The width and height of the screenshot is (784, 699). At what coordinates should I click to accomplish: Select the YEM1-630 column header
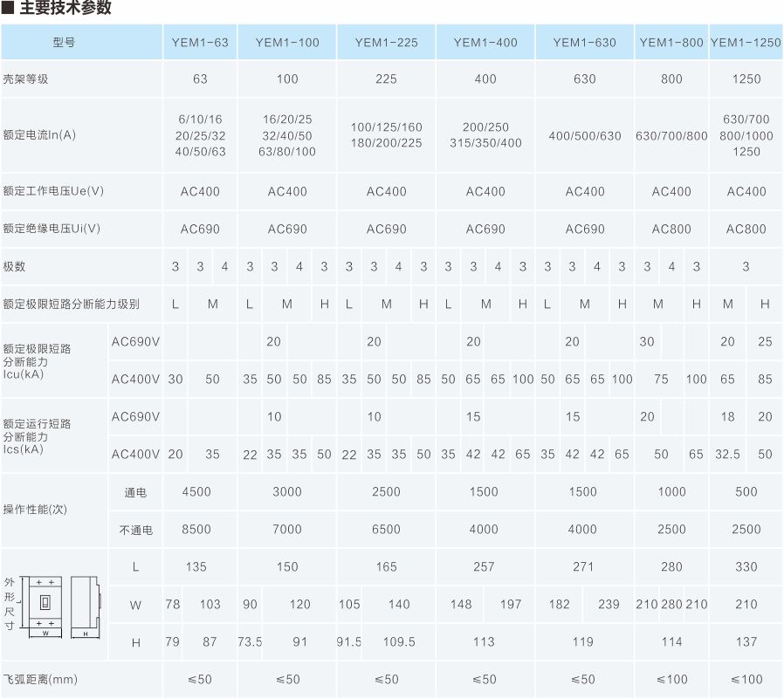[584, 42]
